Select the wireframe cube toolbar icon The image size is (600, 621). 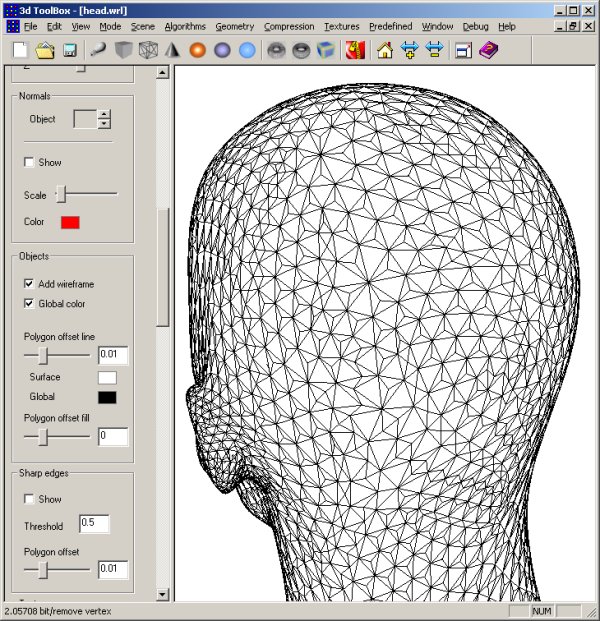click(147, 50)
